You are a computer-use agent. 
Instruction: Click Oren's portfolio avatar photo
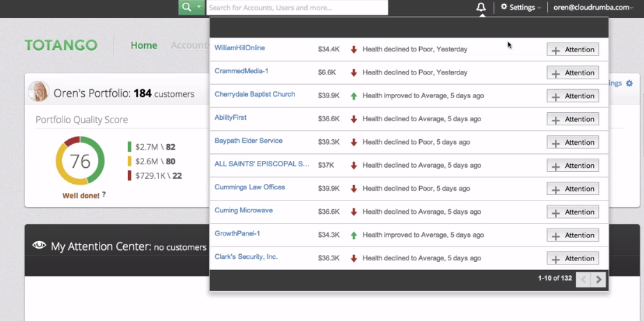click(x=38, y=91)
